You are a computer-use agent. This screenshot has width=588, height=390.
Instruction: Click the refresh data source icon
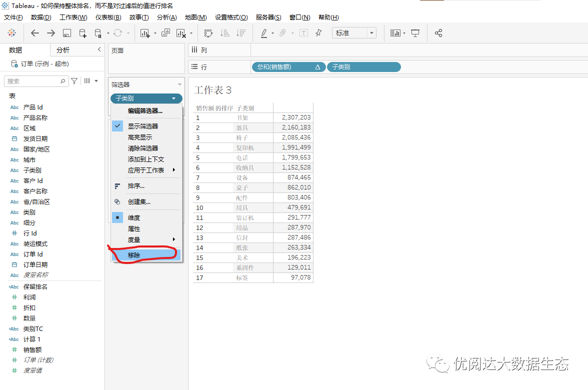pos(118,33)
